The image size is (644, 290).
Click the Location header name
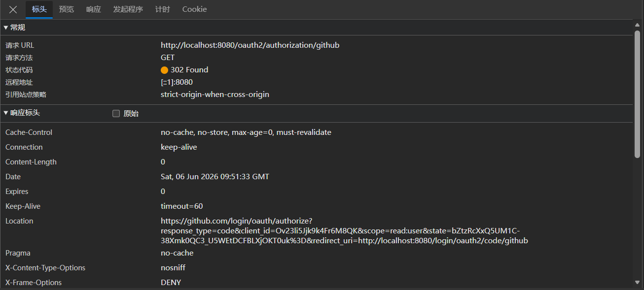[x=19, y=221]
